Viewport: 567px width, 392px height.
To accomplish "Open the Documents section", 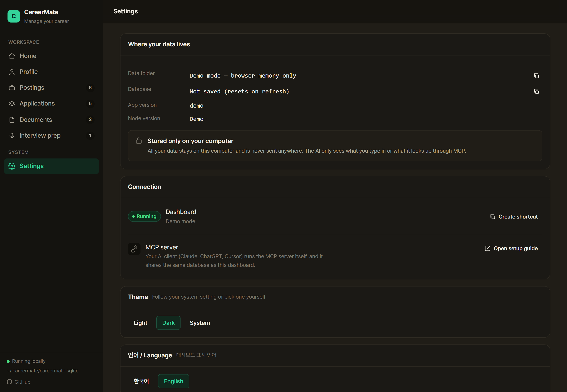I will tap(51, 120).
